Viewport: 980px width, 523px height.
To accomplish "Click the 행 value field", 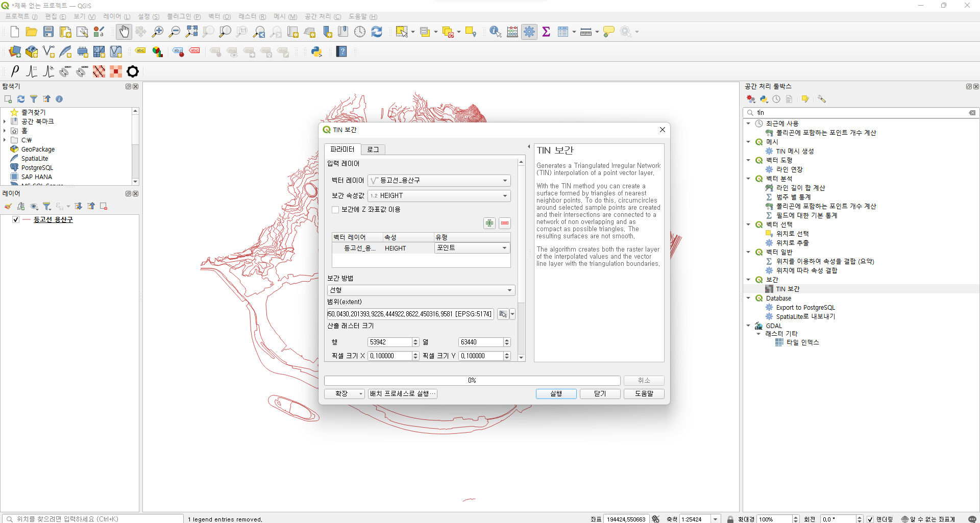I will click(390, 342).
